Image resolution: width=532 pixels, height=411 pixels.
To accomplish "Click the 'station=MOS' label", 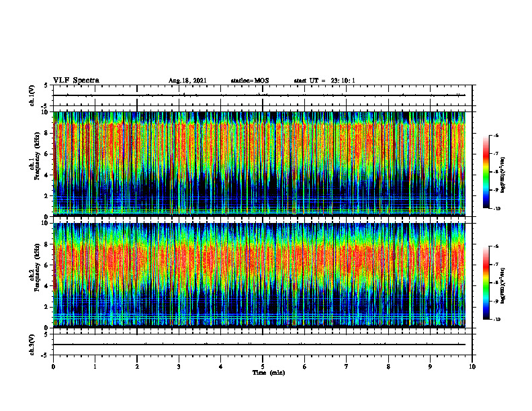I will click(250, 81).
